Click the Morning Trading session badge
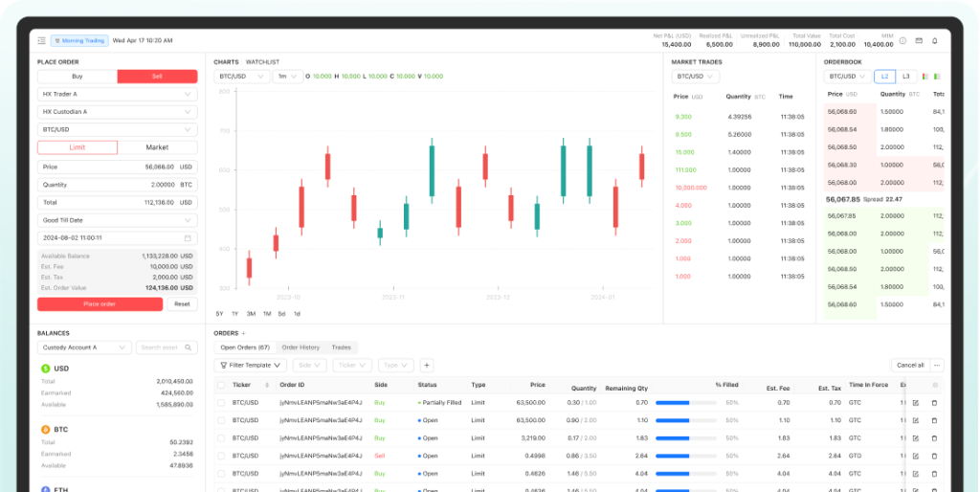 [79, 40]
